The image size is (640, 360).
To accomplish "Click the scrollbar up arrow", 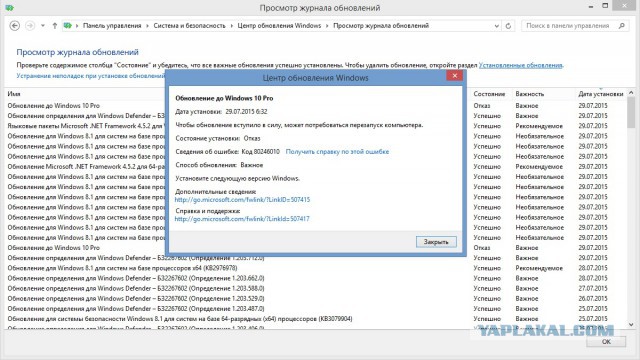I will pyautogui.click(x=631, y=93).
